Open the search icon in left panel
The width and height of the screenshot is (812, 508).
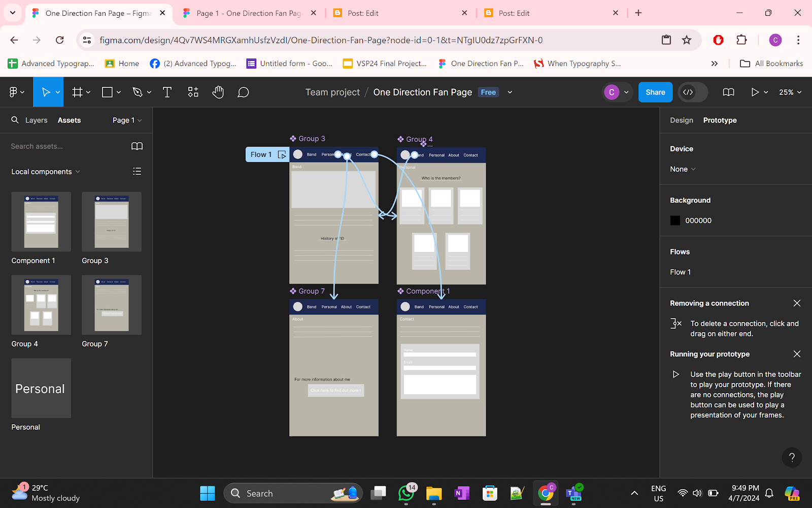click(x=15, y=120)
